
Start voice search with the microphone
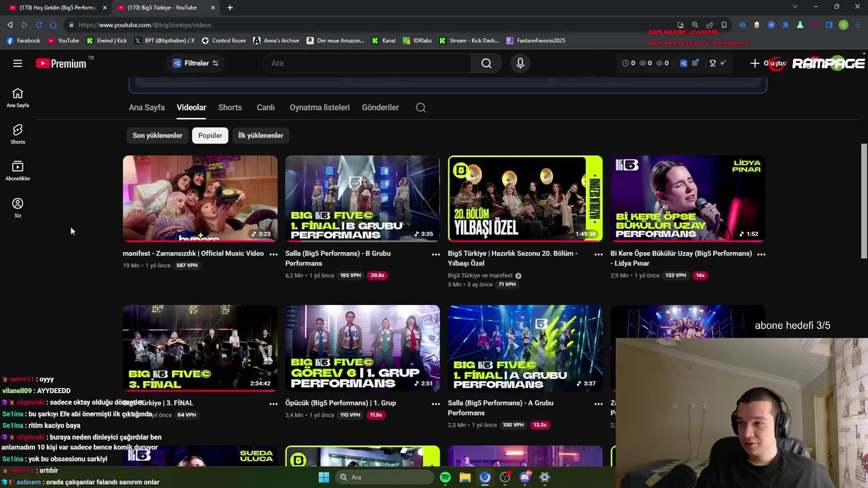[520, 63]
